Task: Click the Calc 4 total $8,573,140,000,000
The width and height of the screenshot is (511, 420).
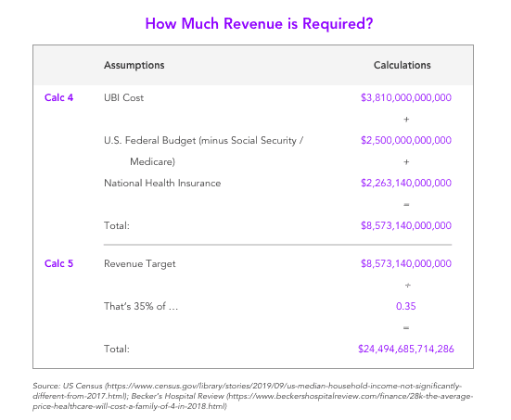Action: click(x=406, y=225)
